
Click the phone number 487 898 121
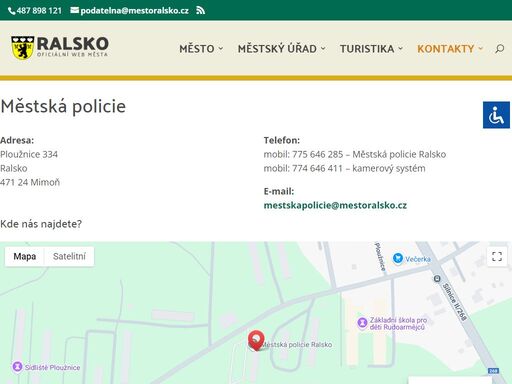click(39, 11)
